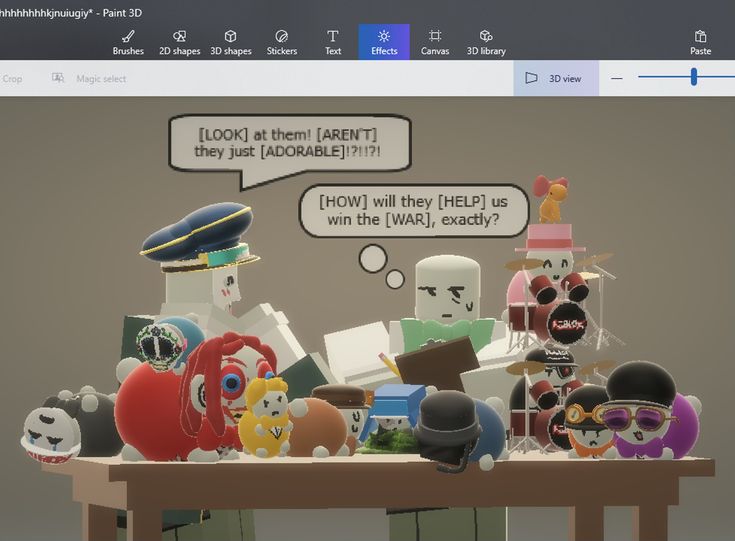Open the 3D shapes panel

(x=230, y=42)
